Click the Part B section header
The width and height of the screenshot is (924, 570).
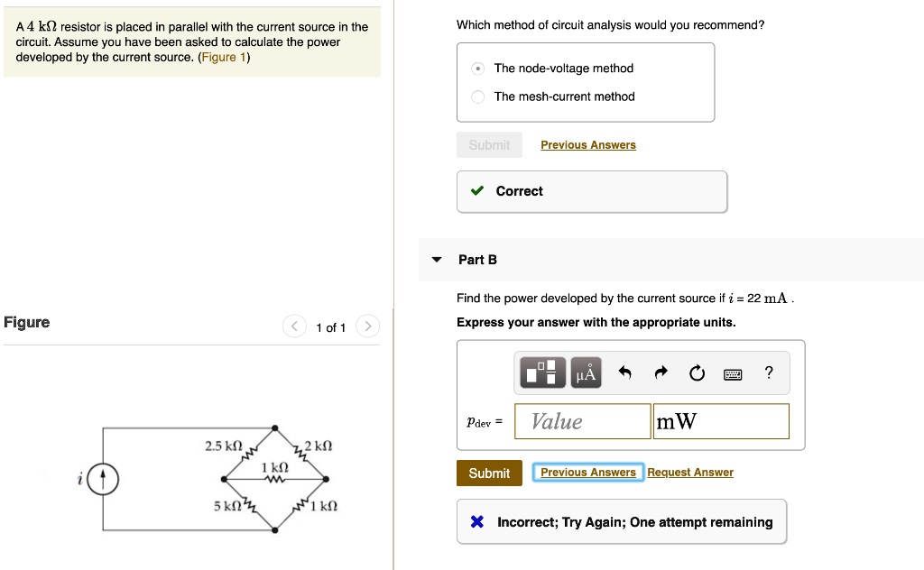[478, 259]
